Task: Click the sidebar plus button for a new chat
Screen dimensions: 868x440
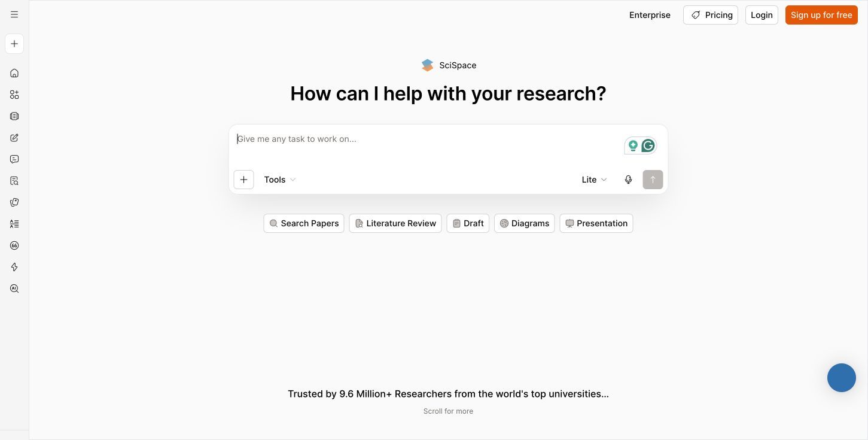Action: coord(14,44)
